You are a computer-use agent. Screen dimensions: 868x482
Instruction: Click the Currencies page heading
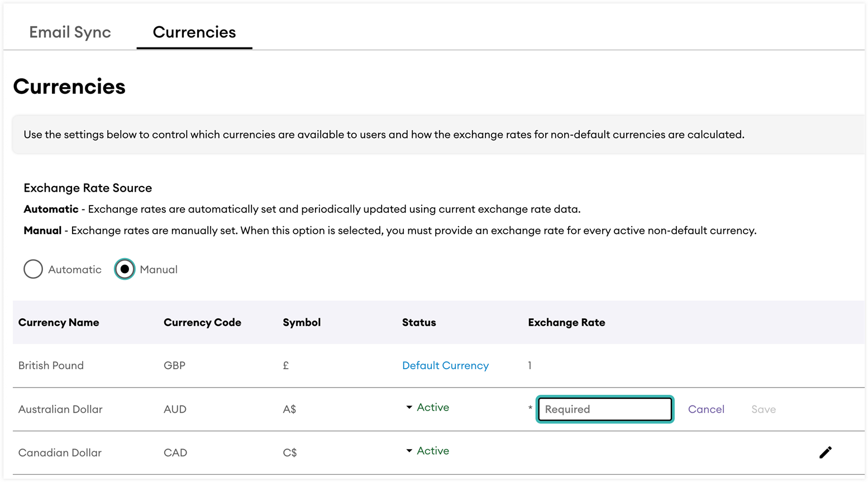tap(69, 87)
